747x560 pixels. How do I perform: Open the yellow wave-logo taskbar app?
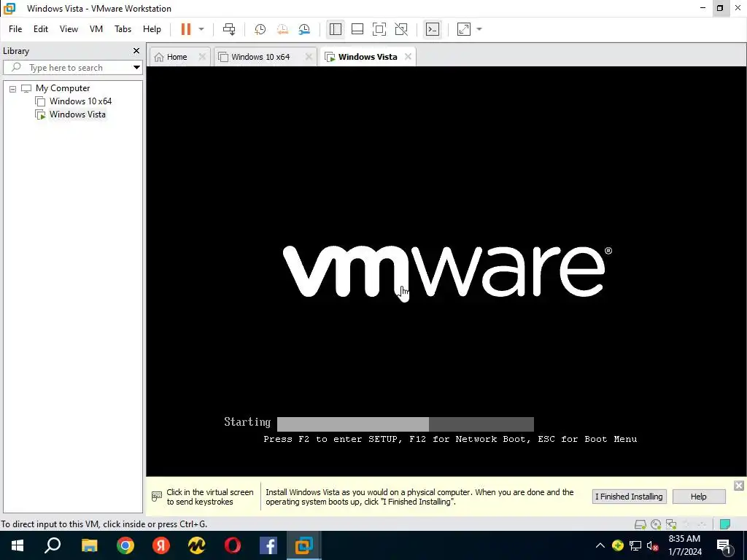(x=197, y=545)
